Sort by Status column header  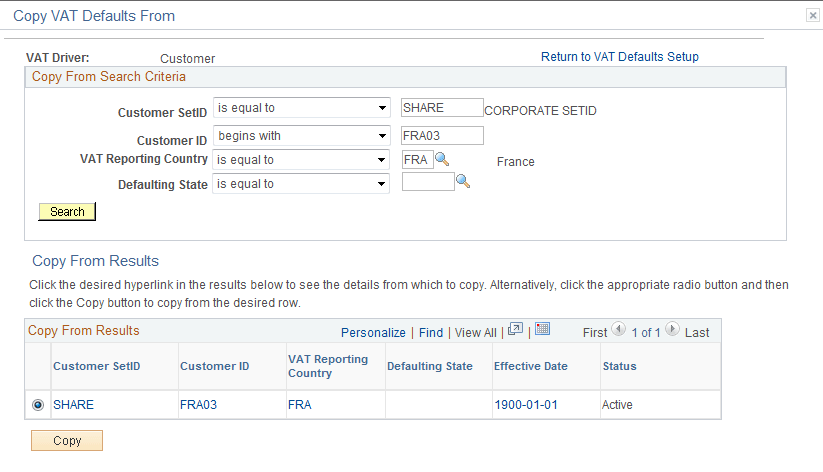click(619, 366)
